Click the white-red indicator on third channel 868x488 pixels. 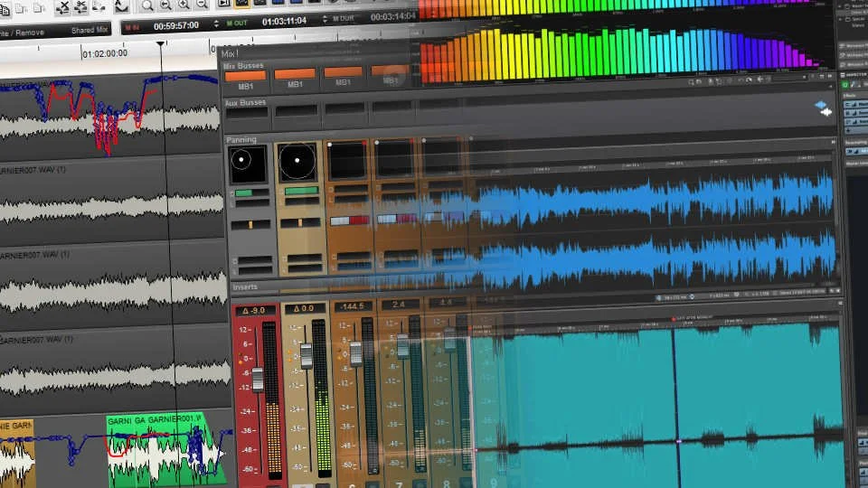tap(349, 221)
